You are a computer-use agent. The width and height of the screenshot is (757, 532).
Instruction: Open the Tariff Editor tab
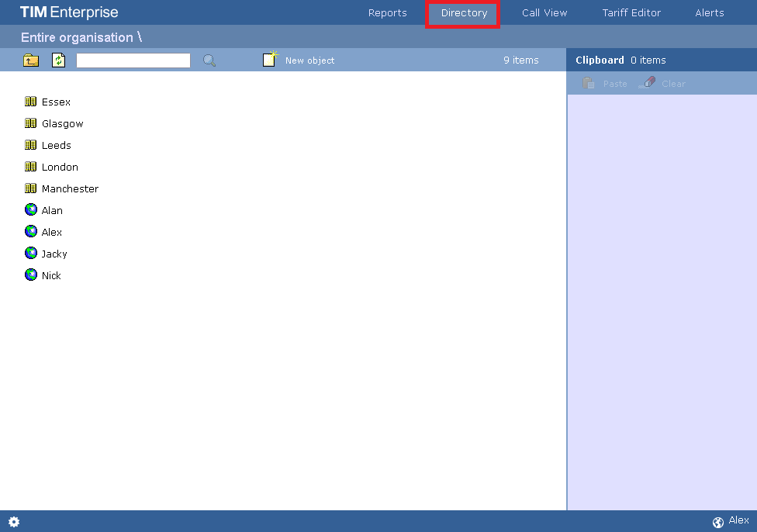[x=631, y=12]
